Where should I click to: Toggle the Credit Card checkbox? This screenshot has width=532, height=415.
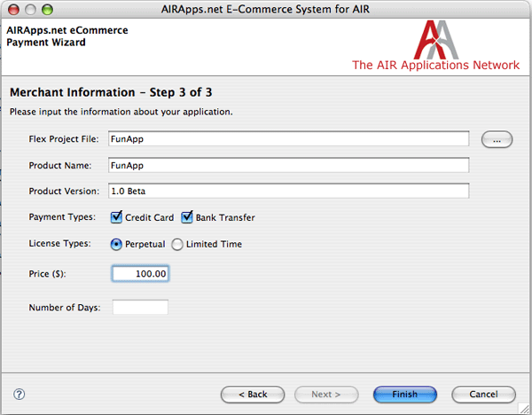pos(117,217)
